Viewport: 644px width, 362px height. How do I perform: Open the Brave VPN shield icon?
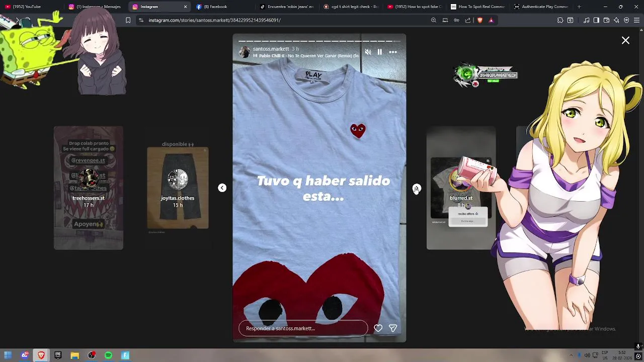[626, 20]
